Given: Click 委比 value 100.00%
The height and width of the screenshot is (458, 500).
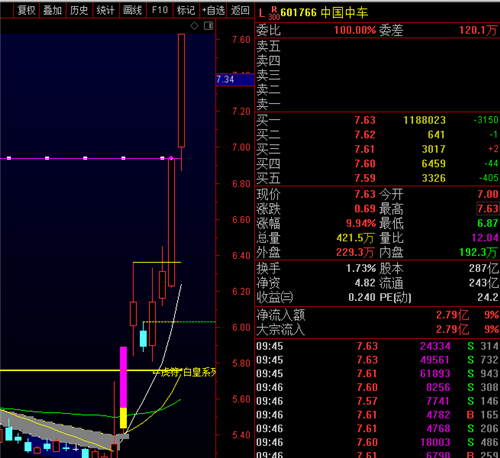Looking at the screenshot, I should (355, 30).
